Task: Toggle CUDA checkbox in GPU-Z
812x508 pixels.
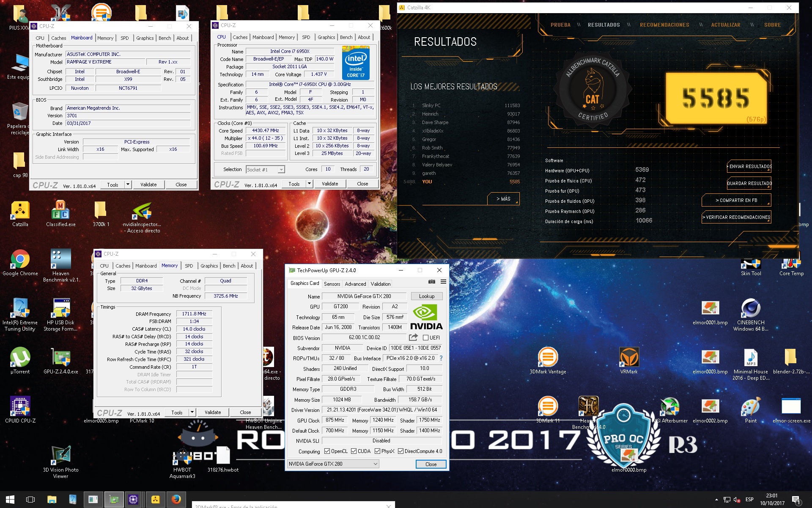Action: coord(354,451)
